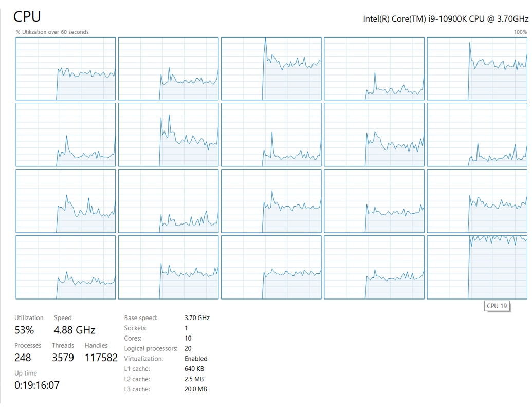Screen dimensions: 532x411
Task: Click the fourth core graph in the top row
Action: pyautogui.click(x=374, y=68)
